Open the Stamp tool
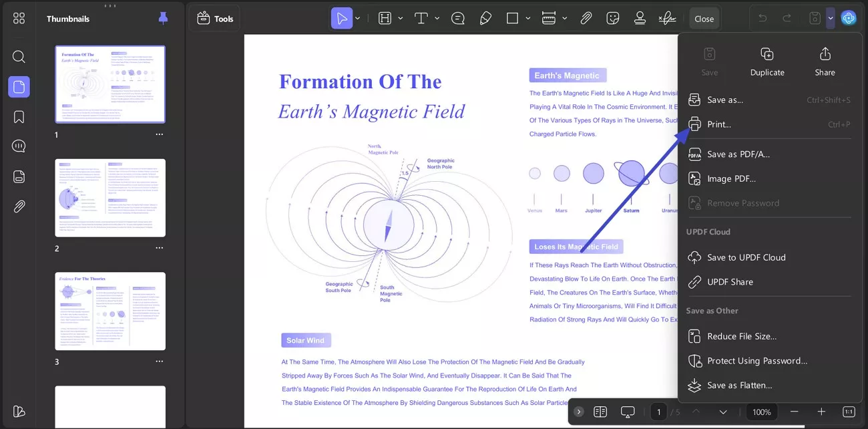Image resolution: width=868 pixels, height=429 pixels. pos(640,18)
